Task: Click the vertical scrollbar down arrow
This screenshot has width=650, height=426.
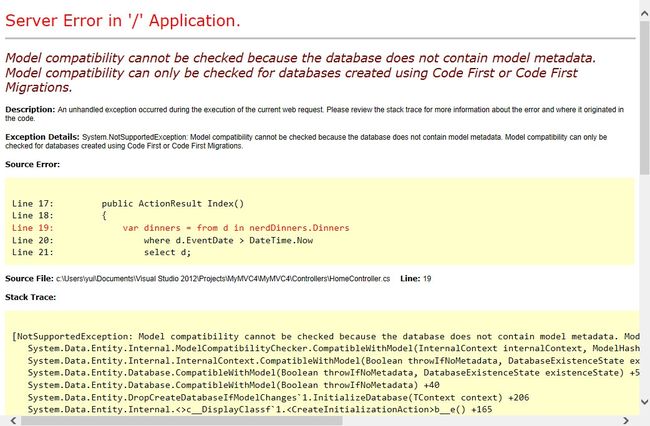Action: point(645,401)
